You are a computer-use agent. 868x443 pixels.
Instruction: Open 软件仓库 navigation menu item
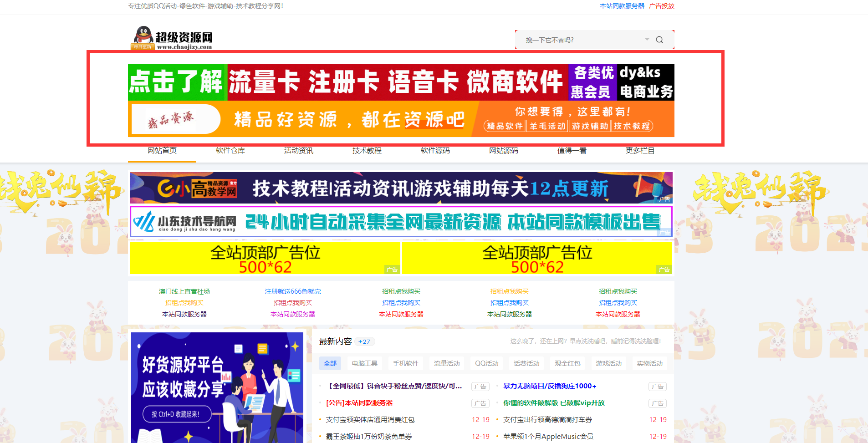(230, 151)
